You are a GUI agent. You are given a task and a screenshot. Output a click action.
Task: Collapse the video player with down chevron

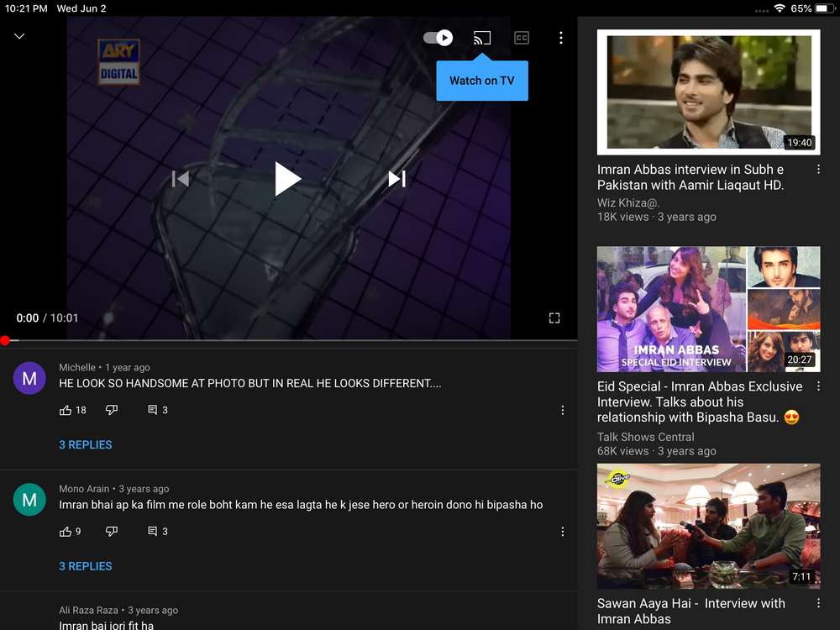19,36
